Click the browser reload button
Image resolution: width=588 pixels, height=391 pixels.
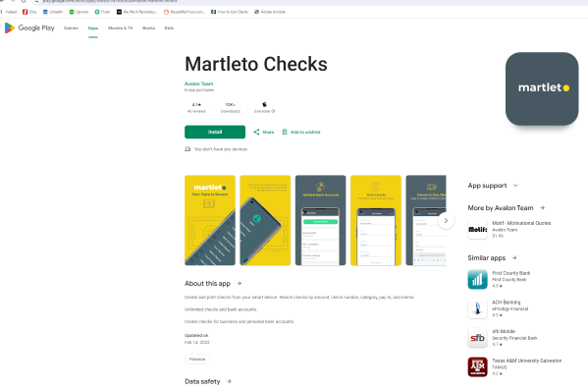point(24,2)
